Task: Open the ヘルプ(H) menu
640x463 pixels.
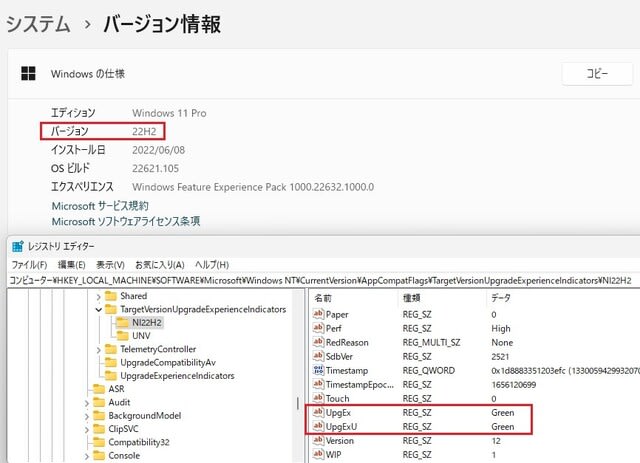Action: click(212, 265)
